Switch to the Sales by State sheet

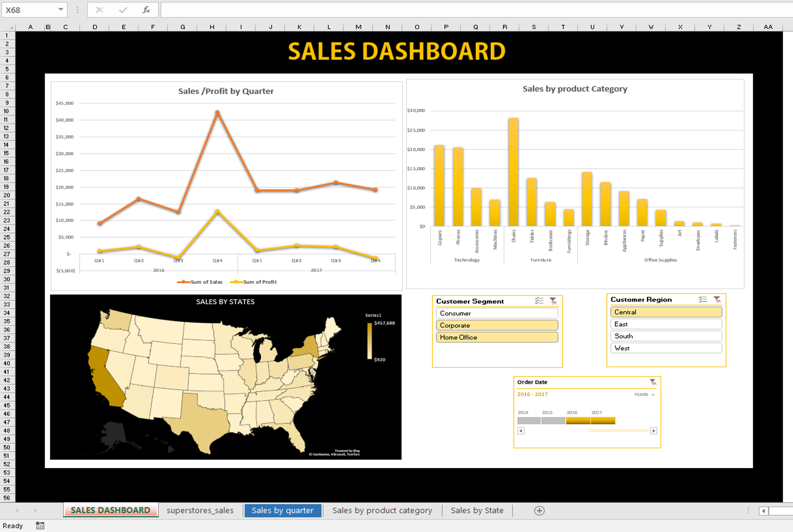point(477,510)
